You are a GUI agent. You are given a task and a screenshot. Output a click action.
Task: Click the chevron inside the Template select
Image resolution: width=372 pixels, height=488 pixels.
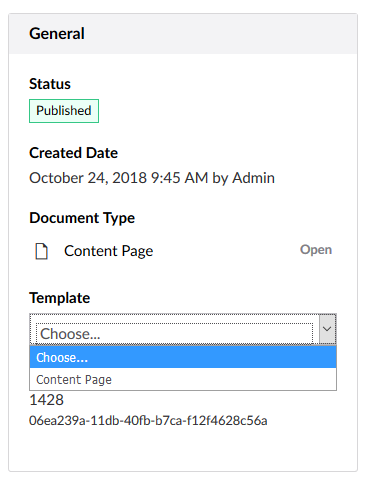pyautogui.click(x=327, y=329)
